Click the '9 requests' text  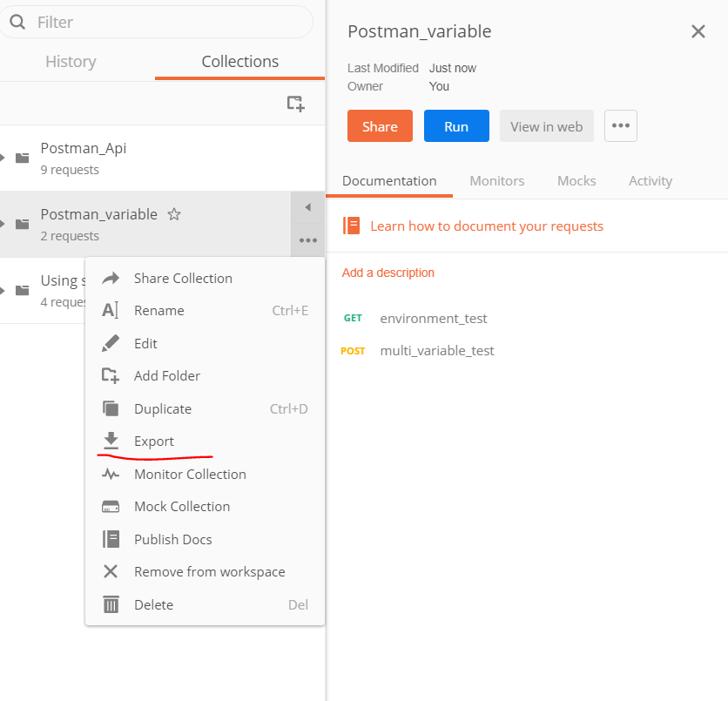[x=70, y=170]
